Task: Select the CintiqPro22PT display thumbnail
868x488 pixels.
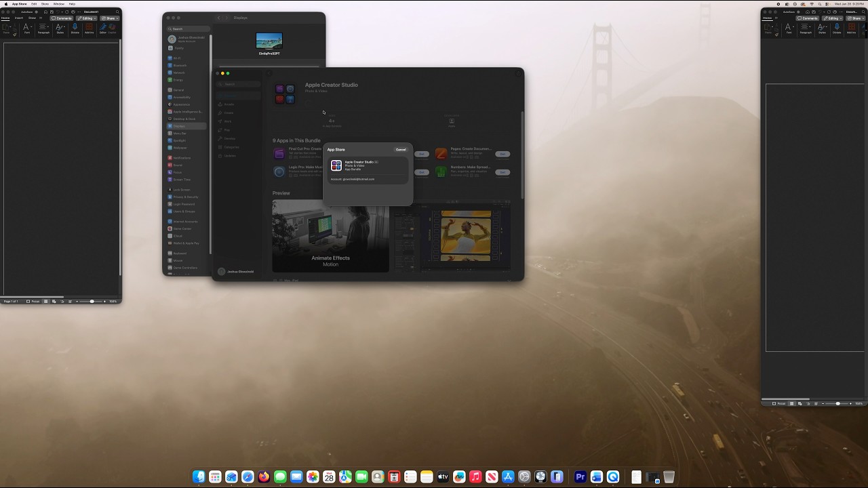Action: [269, 41]
